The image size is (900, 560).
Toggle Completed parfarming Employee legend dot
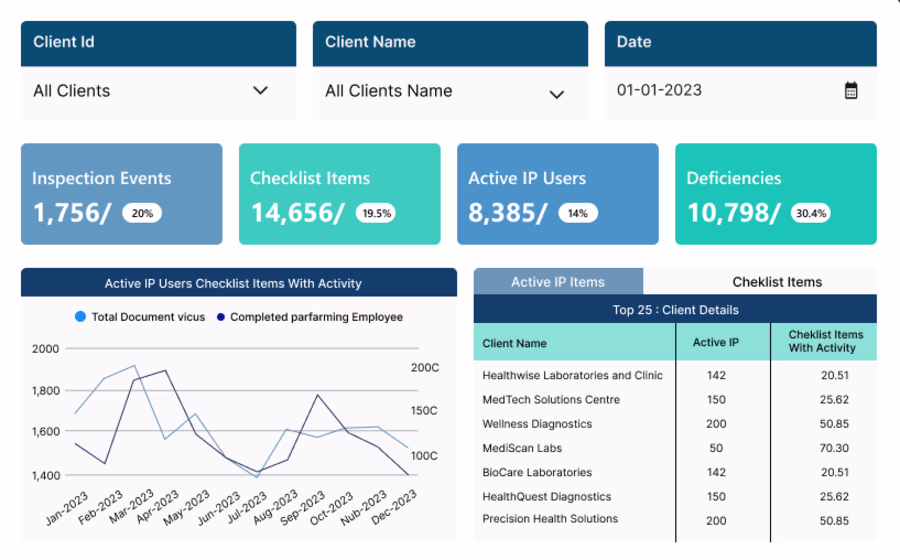219,317
